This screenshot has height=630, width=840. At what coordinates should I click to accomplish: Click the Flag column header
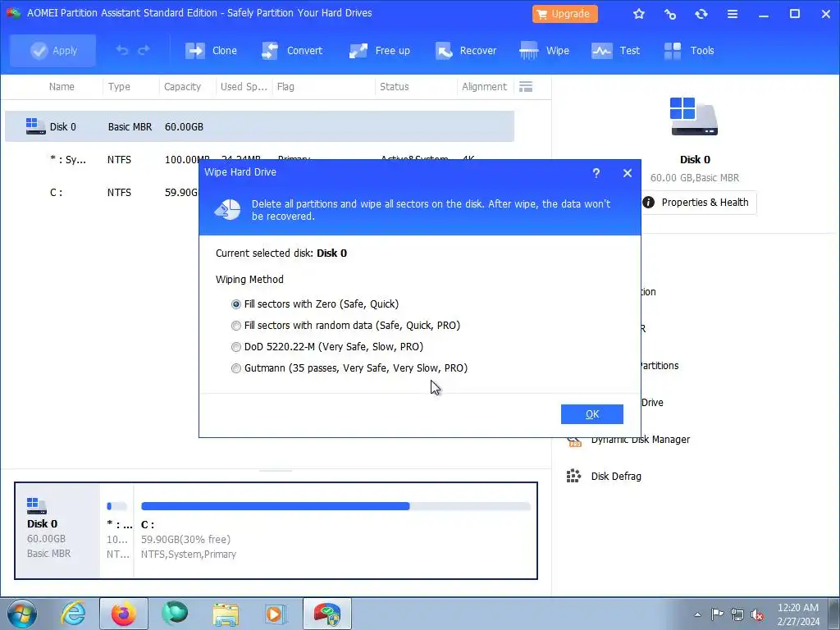pos(285,87)
